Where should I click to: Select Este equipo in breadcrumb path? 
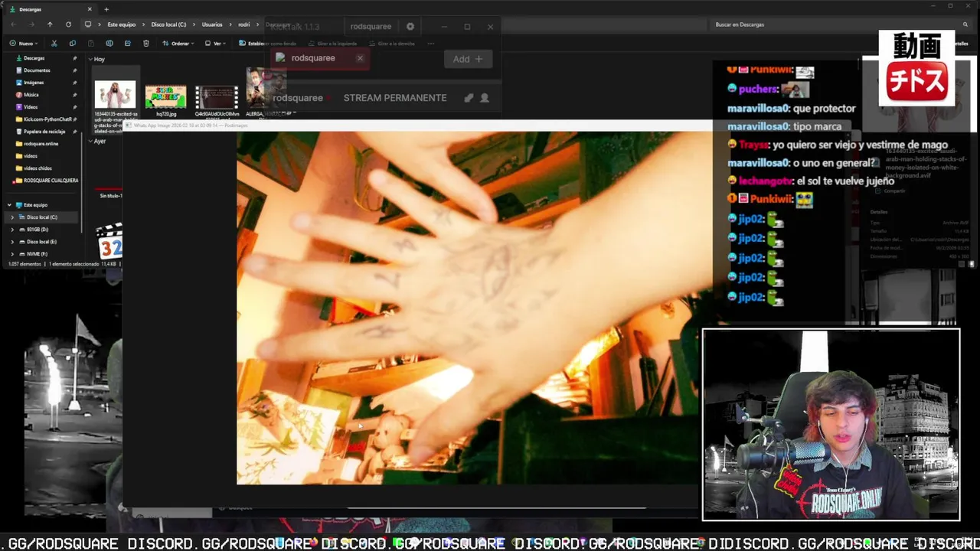pyautogui.click(x=121, y=24)
